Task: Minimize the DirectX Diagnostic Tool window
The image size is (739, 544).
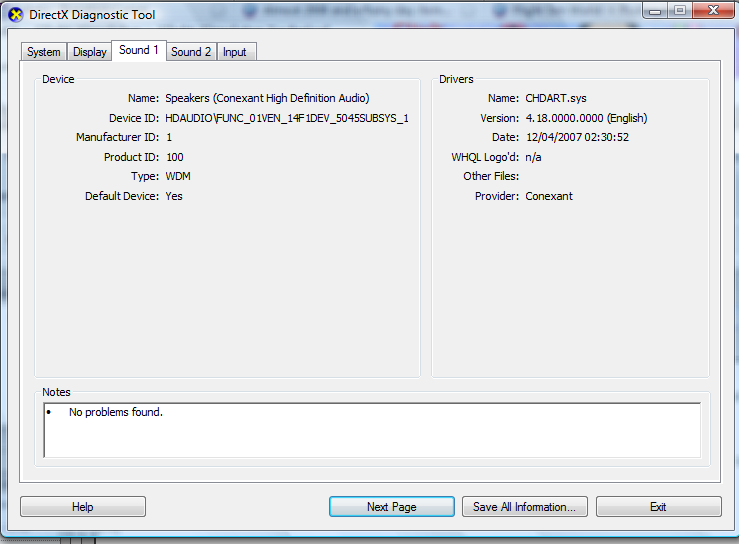Action: click(653, 11)
